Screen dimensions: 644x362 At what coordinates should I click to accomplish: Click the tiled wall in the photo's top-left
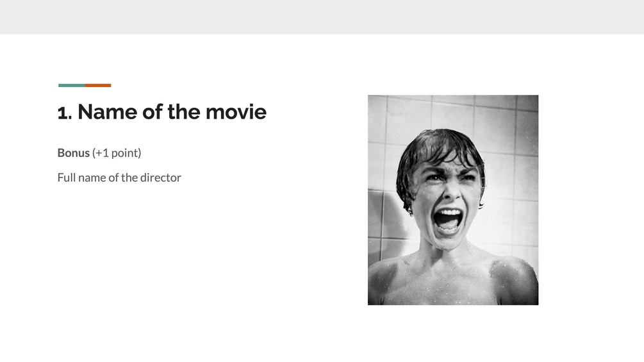pyautogui.click(x=384, y=115)
